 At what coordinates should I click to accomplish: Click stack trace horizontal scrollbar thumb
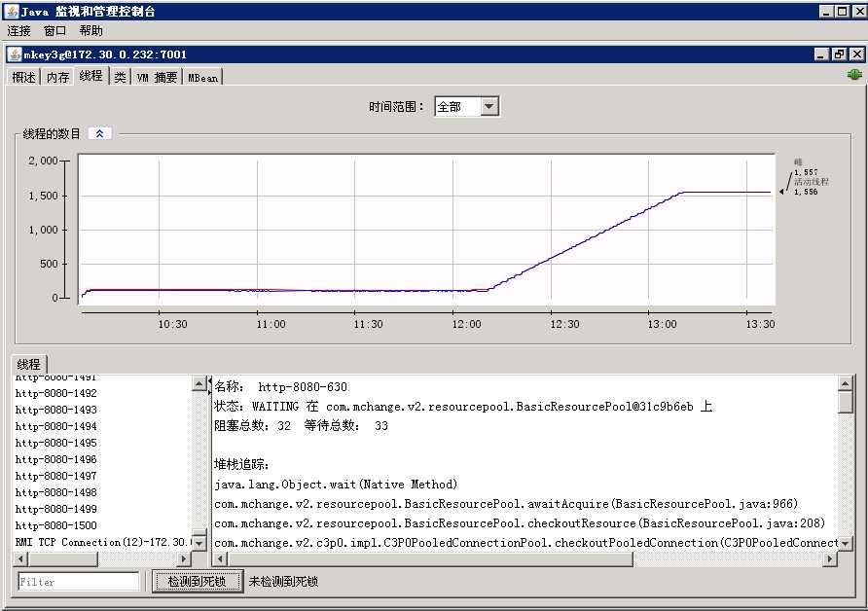[430, 559]
